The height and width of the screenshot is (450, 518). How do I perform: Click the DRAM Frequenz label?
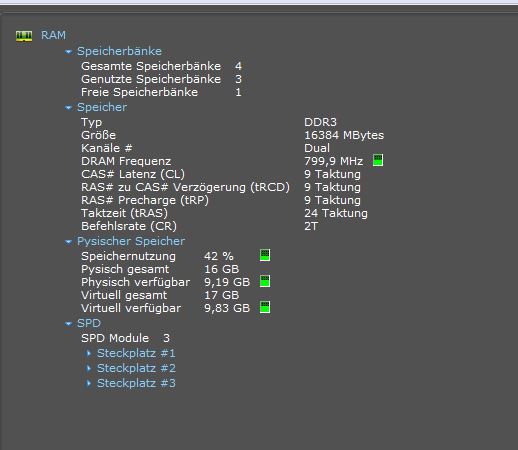click(x=126, y=161)
